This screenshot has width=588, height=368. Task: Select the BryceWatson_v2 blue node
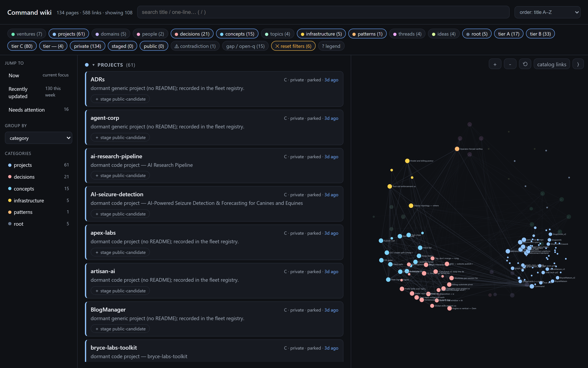coord(558,277)
